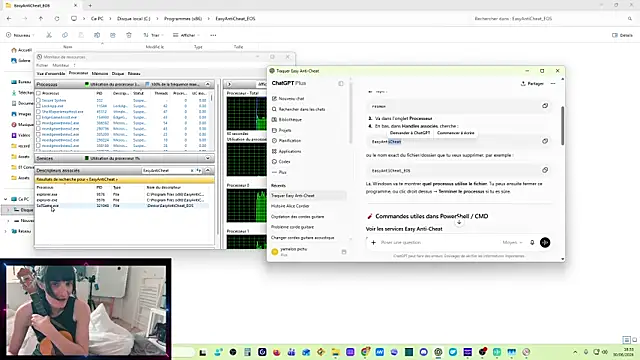Click the Explorer search box 'Rechercher dans'
Screen dimensions: 640x360
point(553,19)
